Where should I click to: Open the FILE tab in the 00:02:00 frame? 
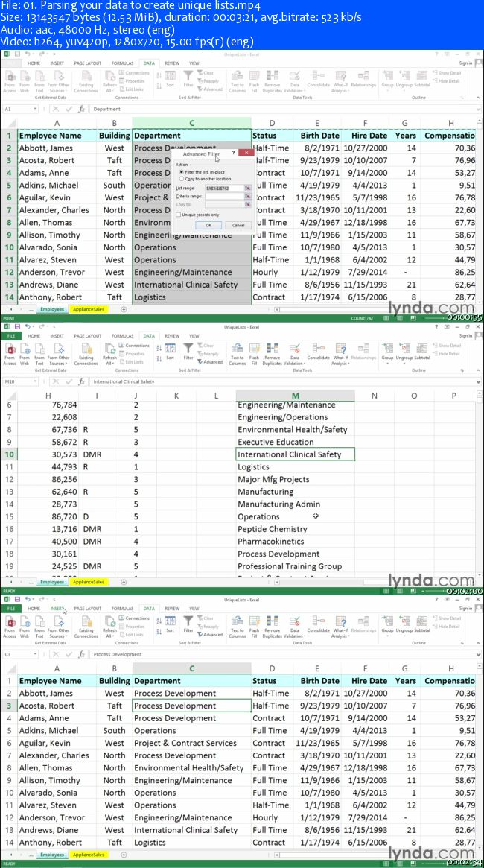(x=10, y=336)
